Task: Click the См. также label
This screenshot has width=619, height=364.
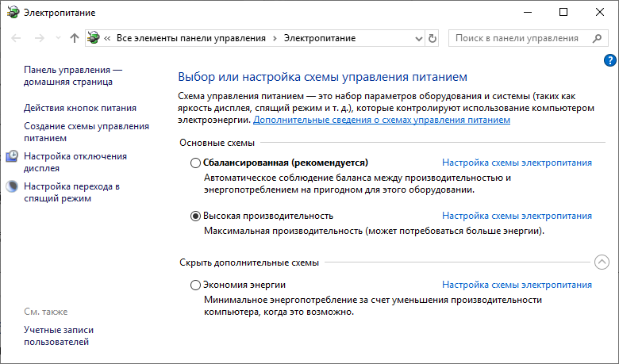Action: [46, 312]
